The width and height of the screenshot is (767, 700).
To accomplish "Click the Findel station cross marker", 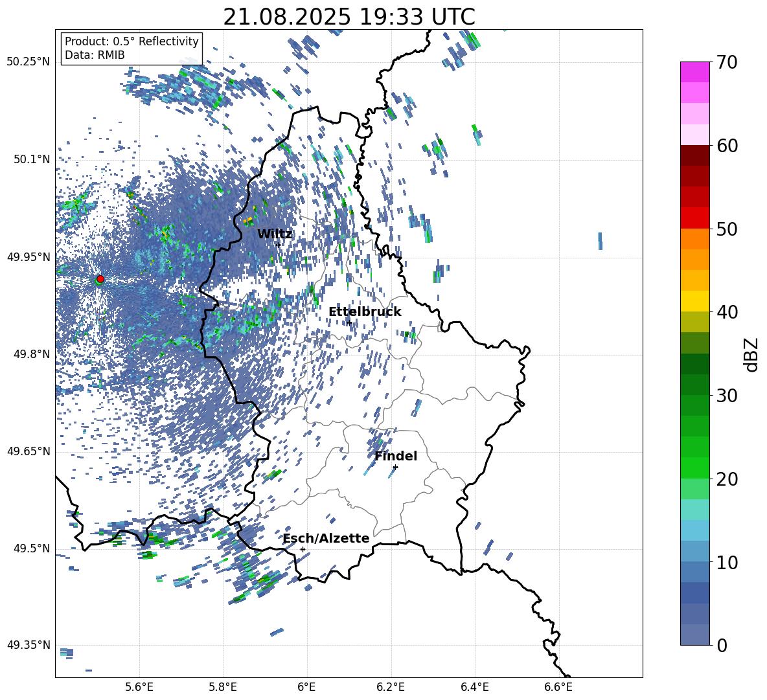I will point(395,468).
